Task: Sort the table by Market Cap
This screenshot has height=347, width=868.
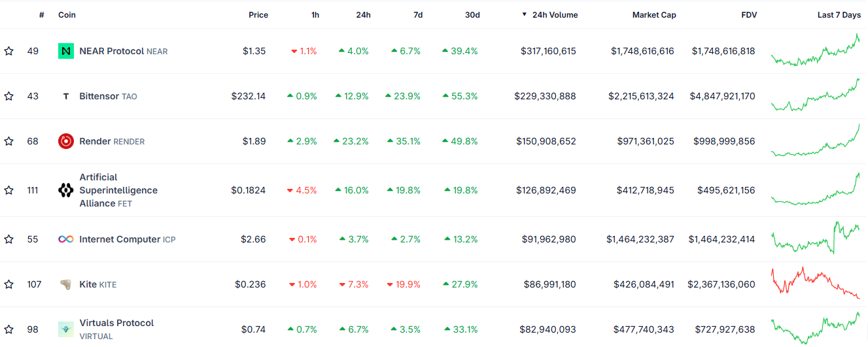Action: [x=653, y=15]
